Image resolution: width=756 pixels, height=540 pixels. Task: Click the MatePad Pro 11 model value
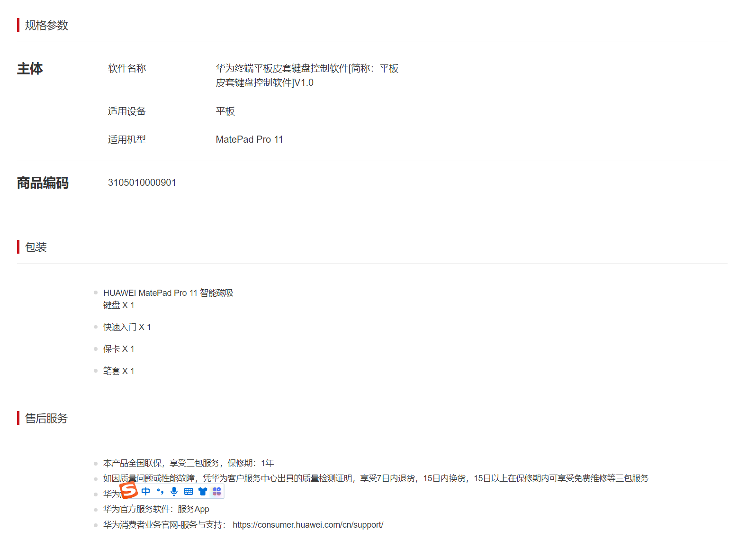(x=250, y=139)
